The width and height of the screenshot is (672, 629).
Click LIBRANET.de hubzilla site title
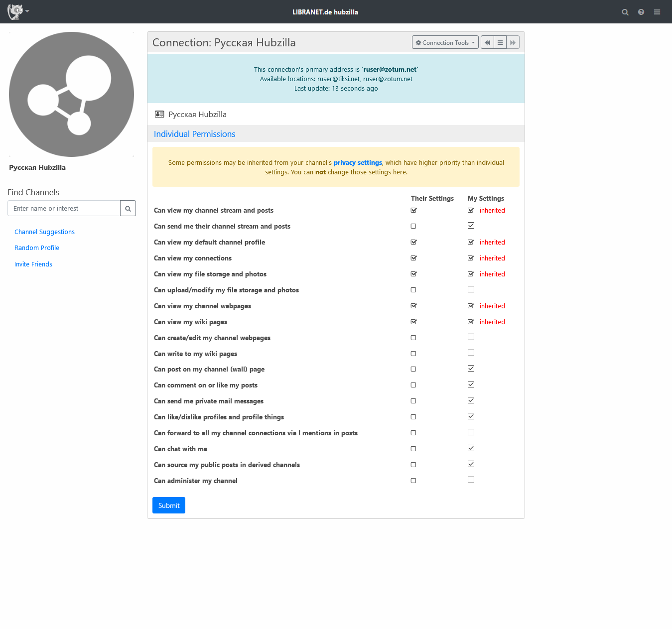click(x=325, y=12)
